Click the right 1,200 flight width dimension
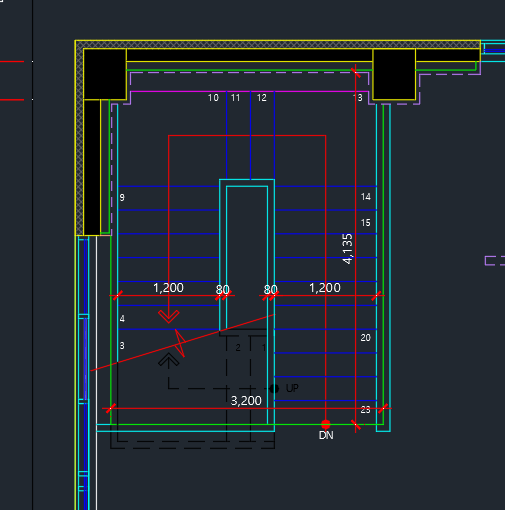 [x=325, y=288]
